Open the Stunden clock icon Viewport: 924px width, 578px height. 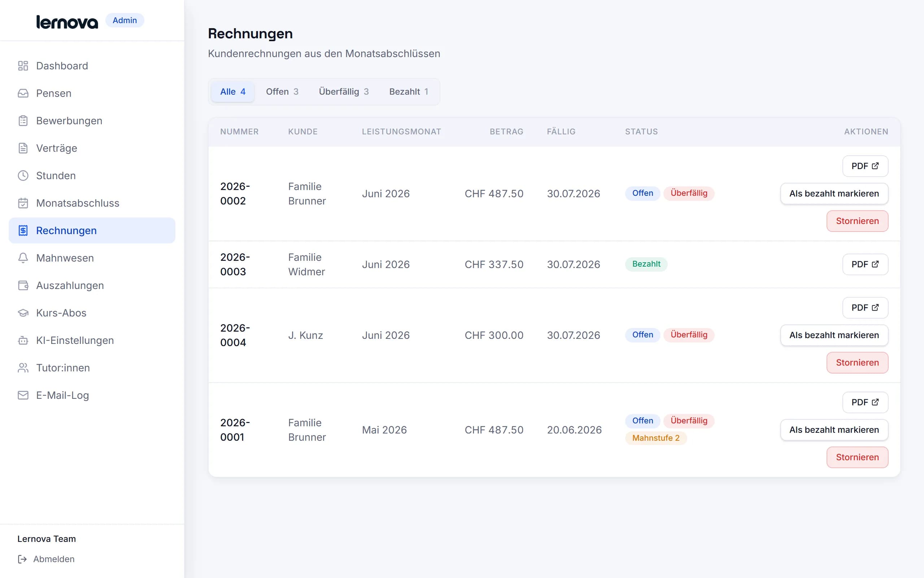23,176
